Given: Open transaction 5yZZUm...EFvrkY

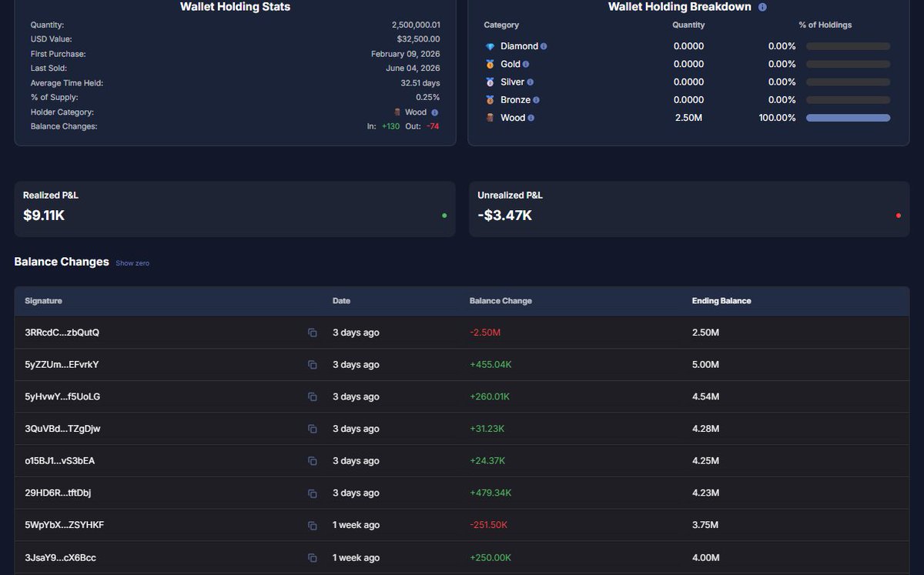Looking at the screenshot, I should coord(62,365).
